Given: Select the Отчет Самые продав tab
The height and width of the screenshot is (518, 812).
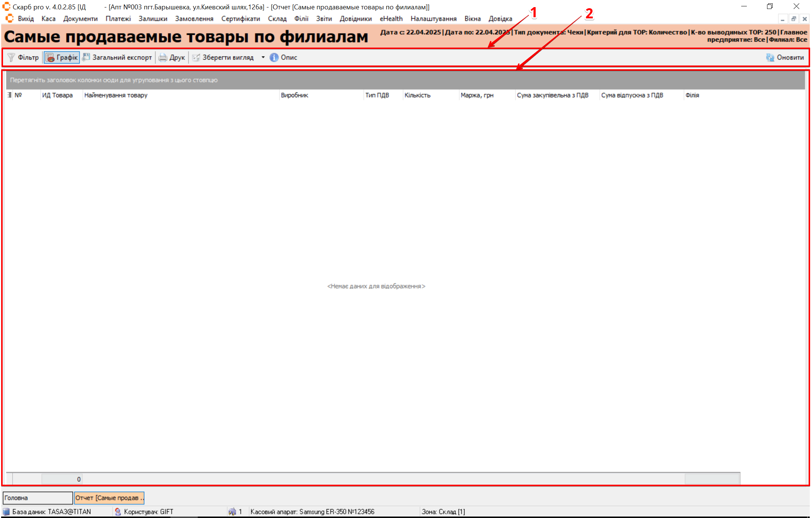Looking at the screenshot, I should [109, 498].
